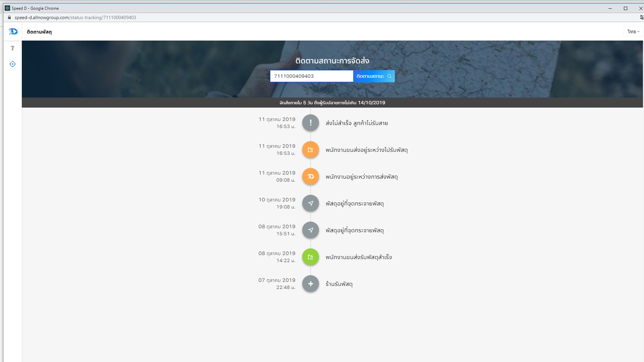Click the Speed D logo icon

coord(13,32)
